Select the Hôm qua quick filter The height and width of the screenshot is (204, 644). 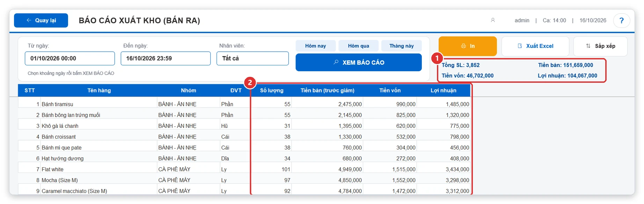pos(358,46)
